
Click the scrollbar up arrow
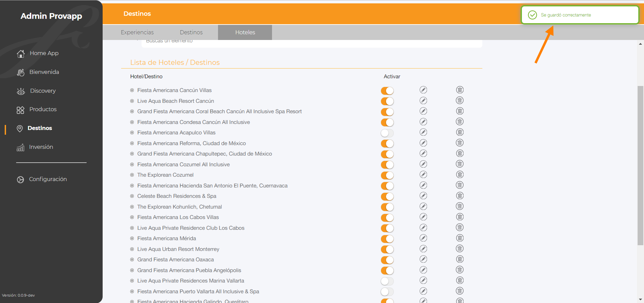640,44
